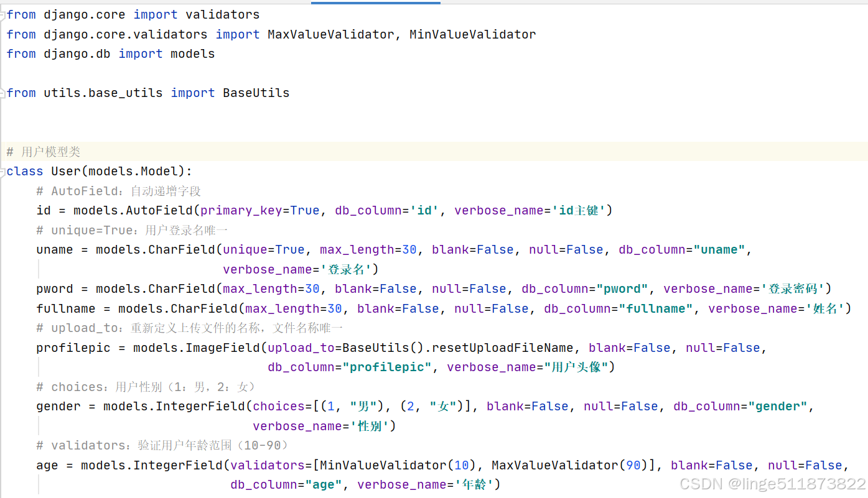Click 'django.db' in the third import line
This screenshot has width=868, height=498.
click(77, 53)
